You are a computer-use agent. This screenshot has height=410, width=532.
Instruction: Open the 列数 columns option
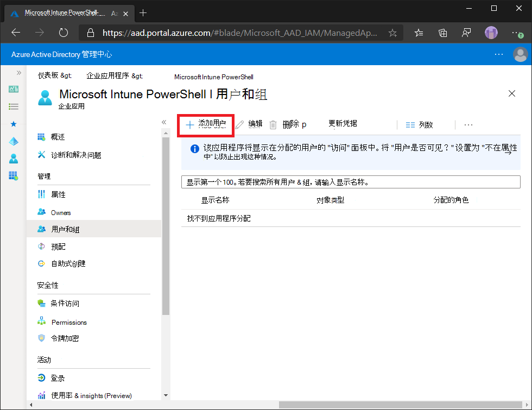(x=419, y=125)
